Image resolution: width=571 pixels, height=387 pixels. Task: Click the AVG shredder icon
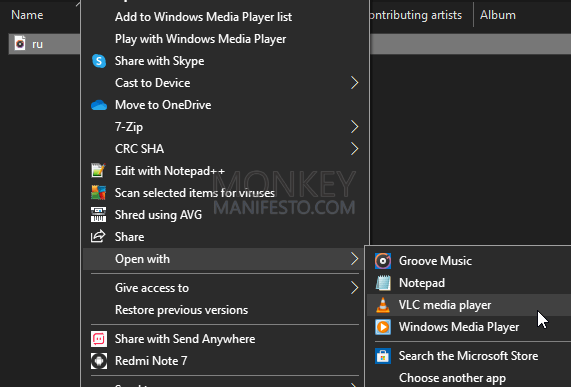click(98, 214)
